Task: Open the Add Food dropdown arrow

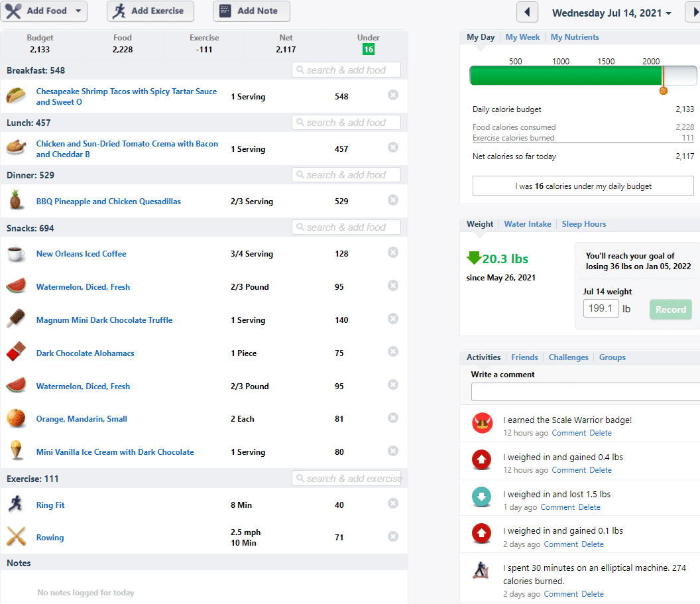Action: click(x=78, y=11)
